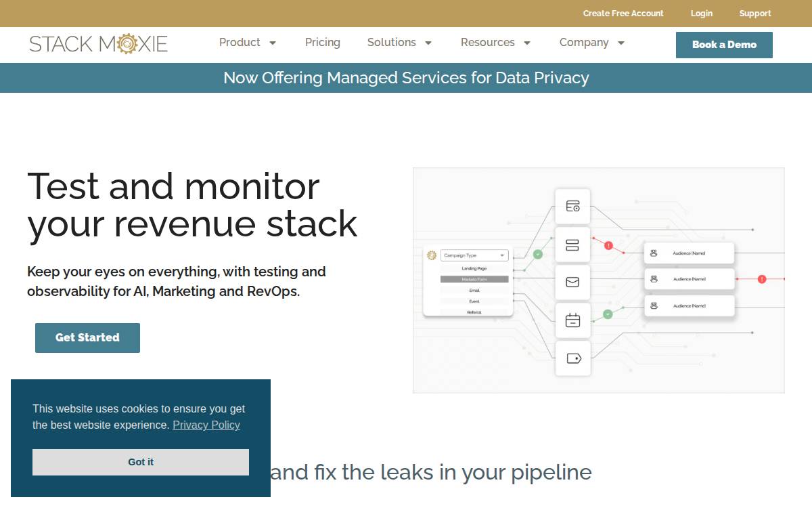Expand the Product dropdown arrow

[273, 43]
